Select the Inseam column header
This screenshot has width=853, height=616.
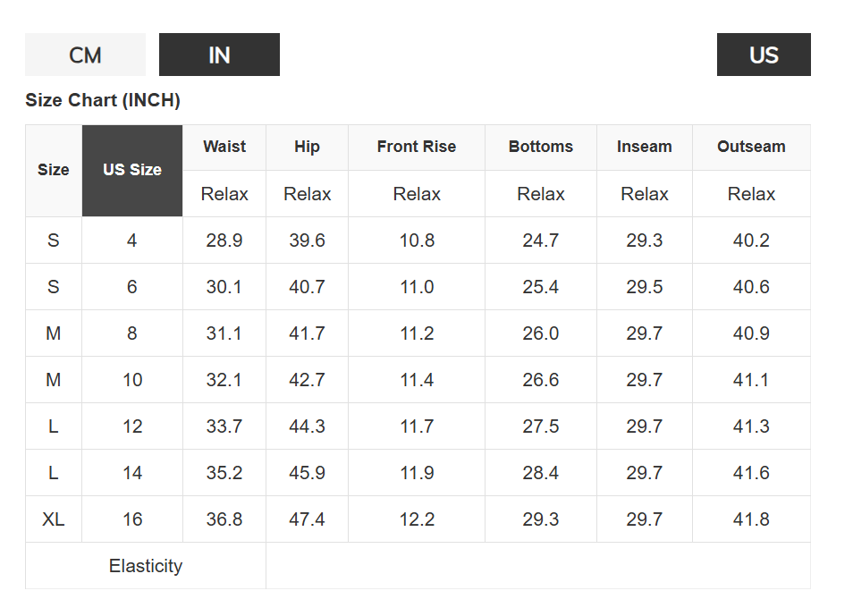[x=644, y=147]
